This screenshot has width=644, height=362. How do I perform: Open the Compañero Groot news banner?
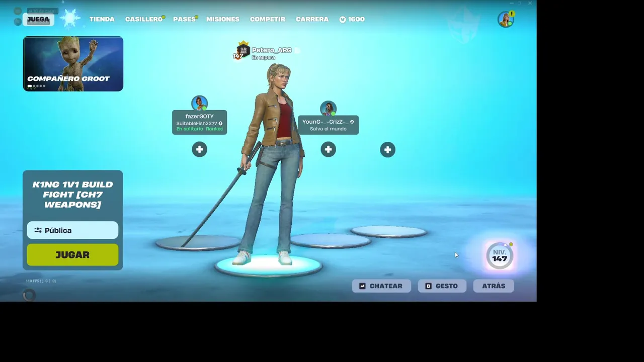(x=73, y=63)
